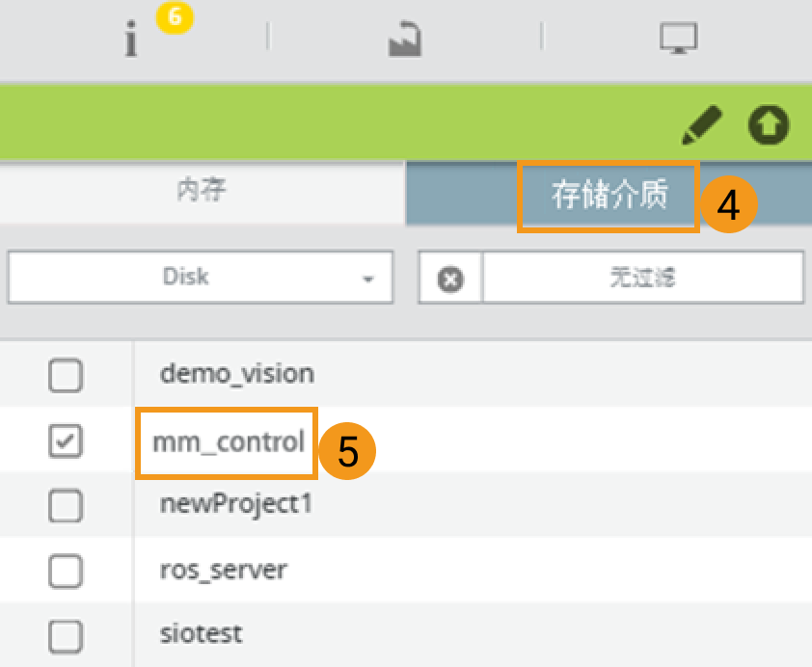Click the 无过滤 filter field
Image resolution: width=812 pixels, height=667 pixels.
[642, 279]
